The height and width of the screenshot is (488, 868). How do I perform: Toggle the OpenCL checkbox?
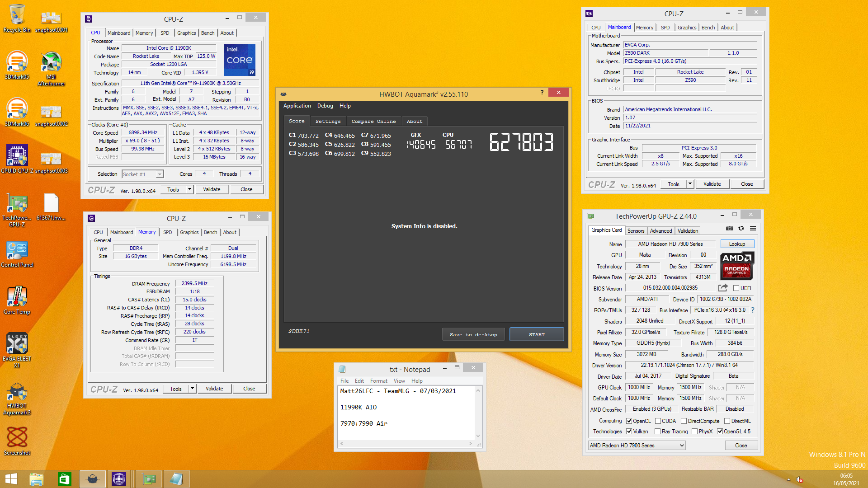[629, 421]
